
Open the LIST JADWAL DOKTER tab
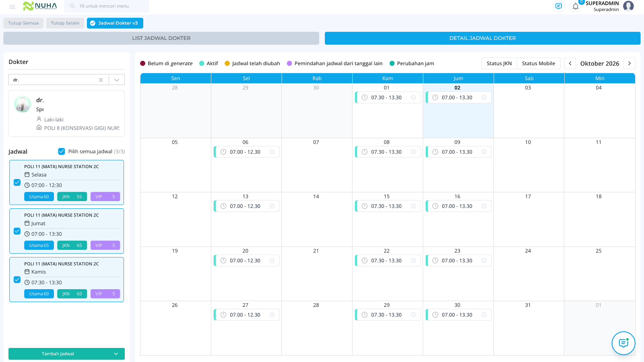[161, 38]
